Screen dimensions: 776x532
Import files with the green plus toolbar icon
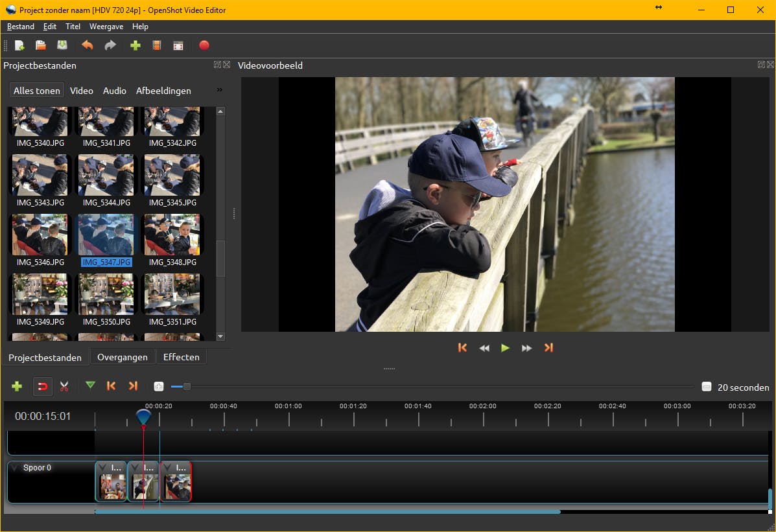click(135, 45)
